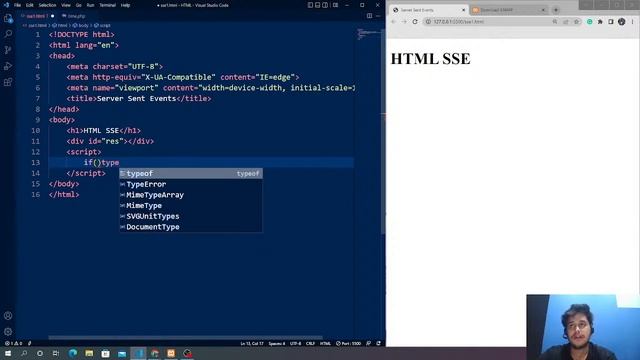Image resolution: width=640 pixels, height=360 pixels.
Task: Click the UTF-8 encoding status item
Action: click(295, 343)
